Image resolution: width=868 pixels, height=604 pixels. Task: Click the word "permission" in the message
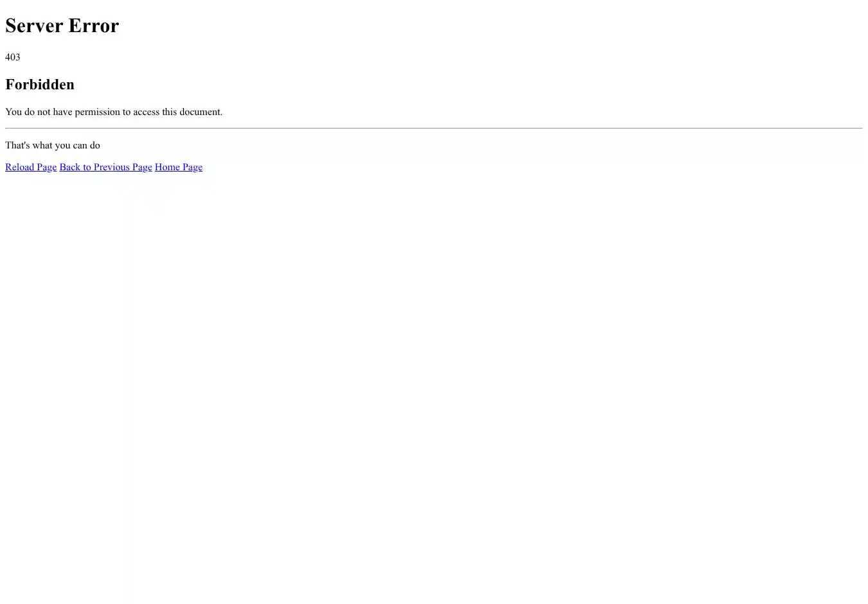pos(97,112)
